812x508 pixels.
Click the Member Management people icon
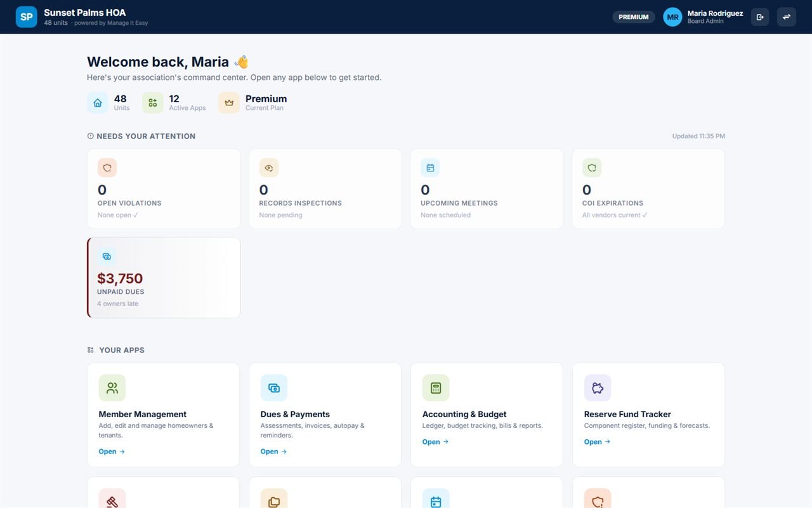tap(112, 388)
